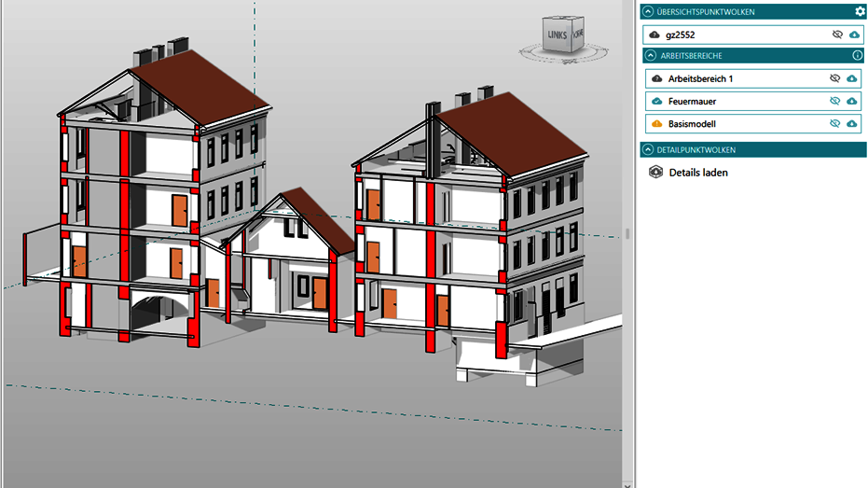Click the Details laden link
The height and width of the screenshot is (488, 868).
[x=698, y=173]
